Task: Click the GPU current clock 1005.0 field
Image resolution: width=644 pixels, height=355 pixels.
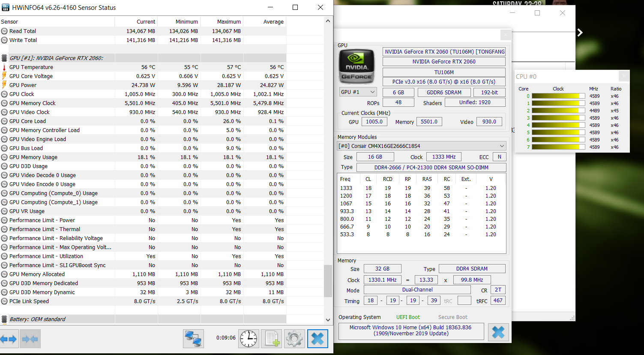Action: coord(374,122)
